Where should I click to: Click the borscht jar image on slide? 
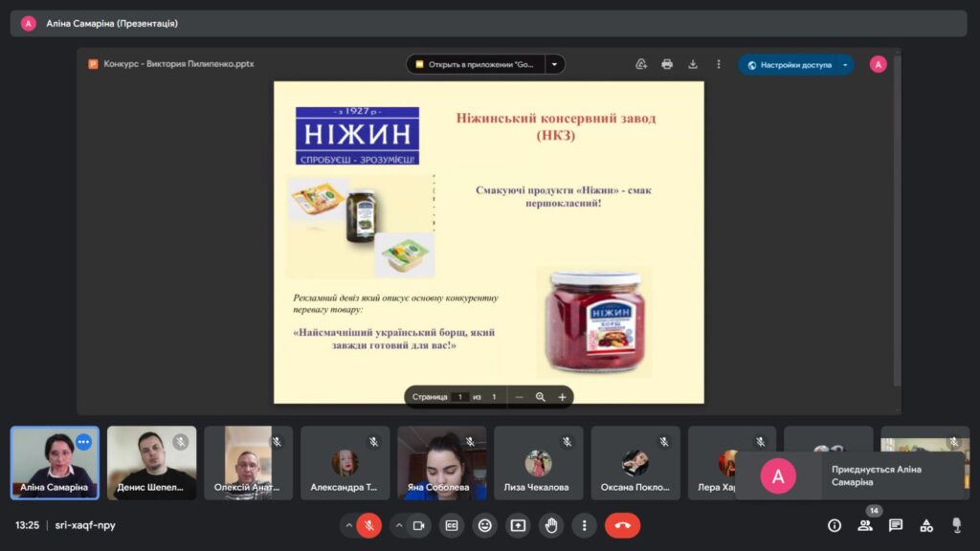click(x=593, y=321)
